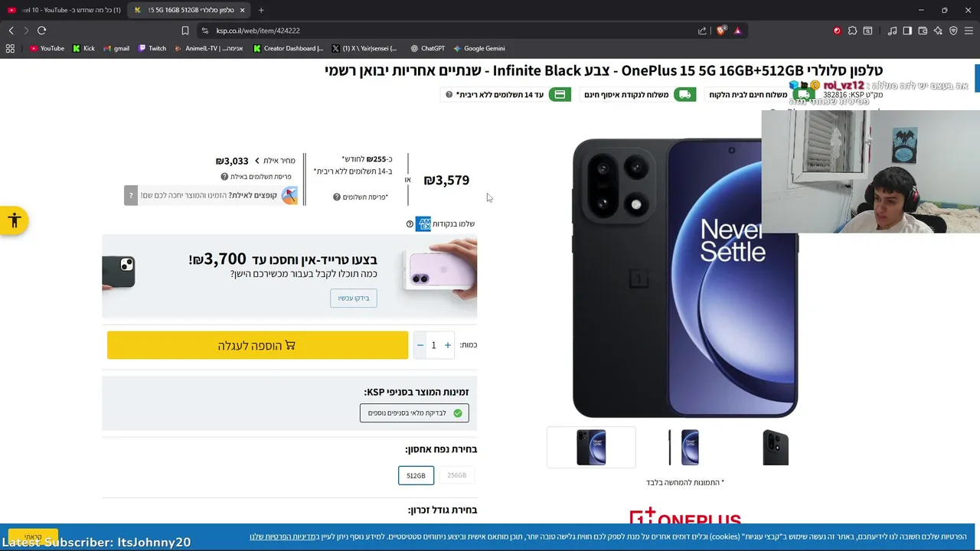Decrease quantity with the minus button
This screenshot has height=551, width=980.
pyautogui.click(x=420, y=345)
